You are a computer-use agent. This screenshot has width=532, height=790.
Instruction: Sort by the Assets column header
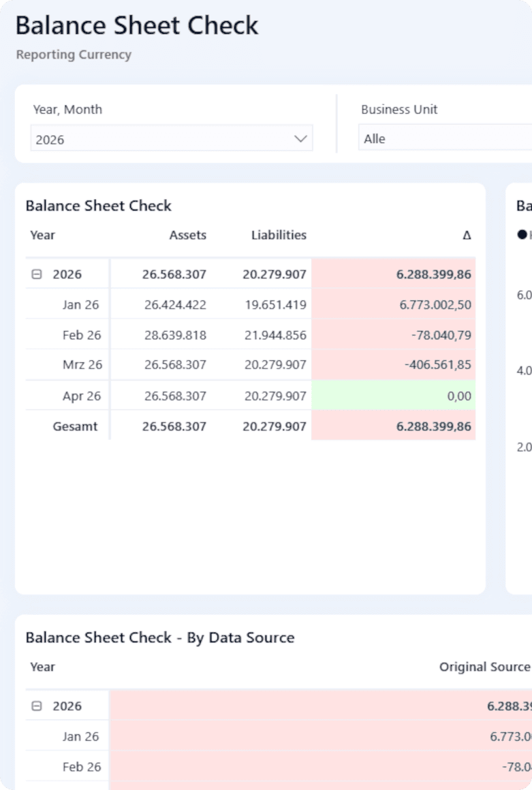click(187, 235)
